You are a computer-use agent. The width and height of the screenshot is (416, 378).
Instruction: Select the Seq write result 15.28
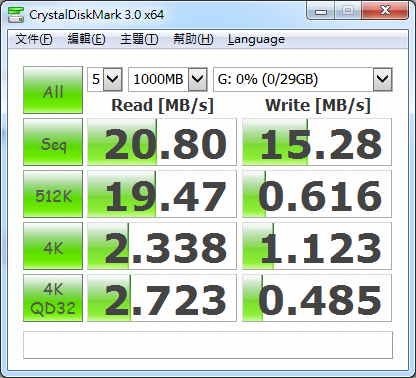pyautogui.click(x=317, y=142)
